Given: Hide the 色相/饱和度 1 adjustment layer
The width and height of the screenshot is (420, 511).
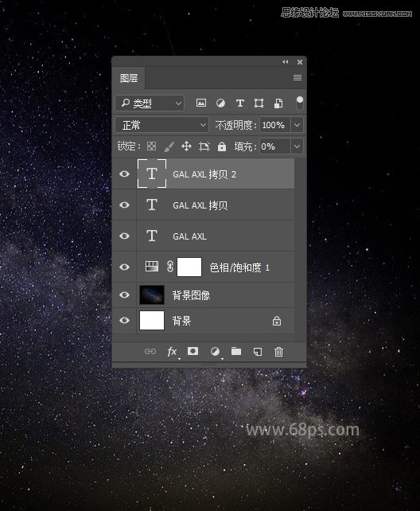Looking at the screenshot, I should [124, 267].
